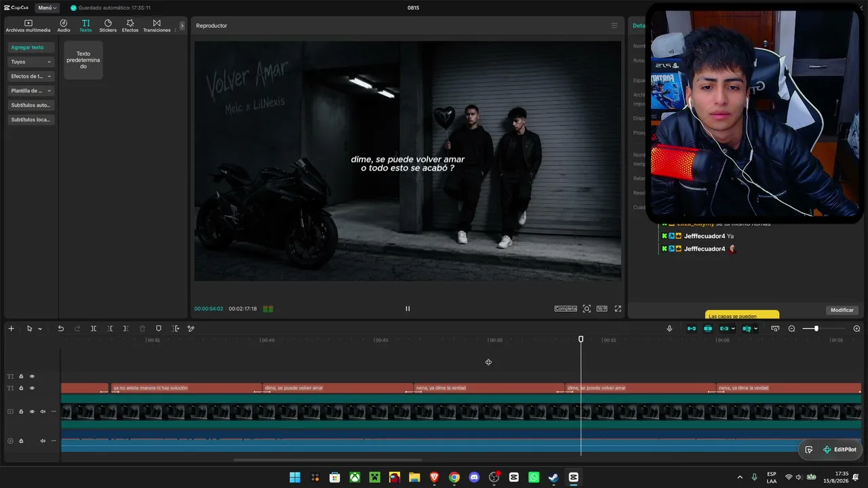This screenshot has height=488, width=868.
Task: Open Subtítulos automáticos option
Action: pos(31,105)
